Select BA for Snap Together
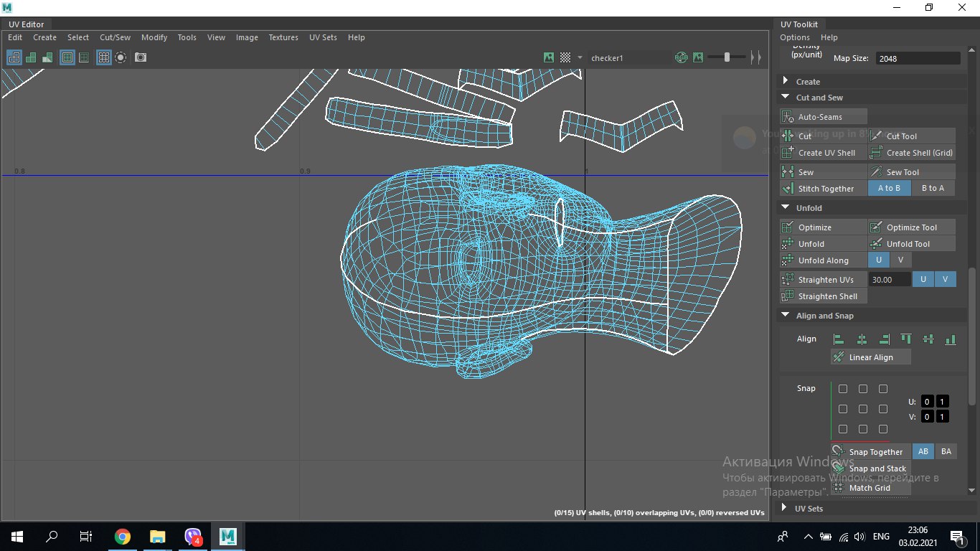The width and height of the screenshot is (980, 551). (946, 451)
